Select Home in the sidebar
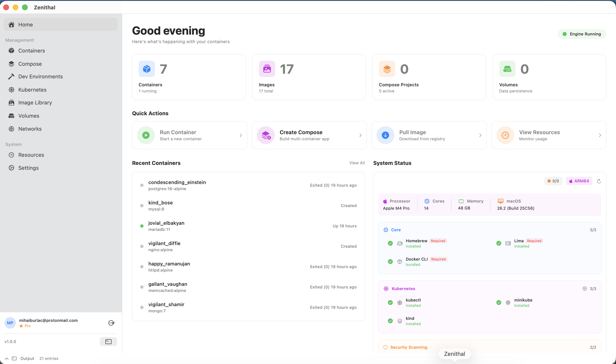The image size is (616, 364). [26, 24]
